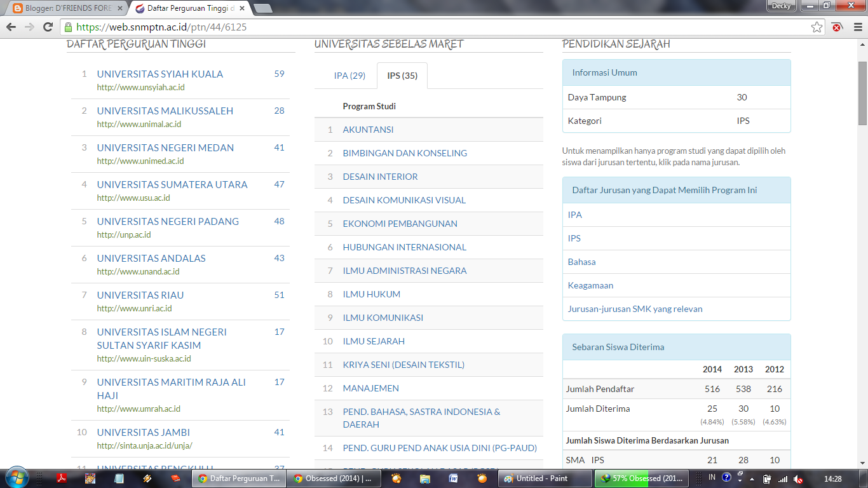Select MANAJEMEN program
The width and height of the screenshot is (868, 488).
click(371, 388)
